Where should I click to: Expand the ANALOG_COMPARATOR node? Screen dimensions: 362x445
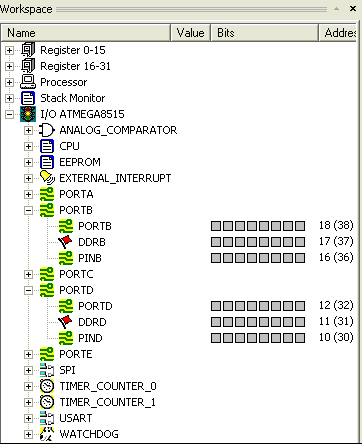pos(28,130)
